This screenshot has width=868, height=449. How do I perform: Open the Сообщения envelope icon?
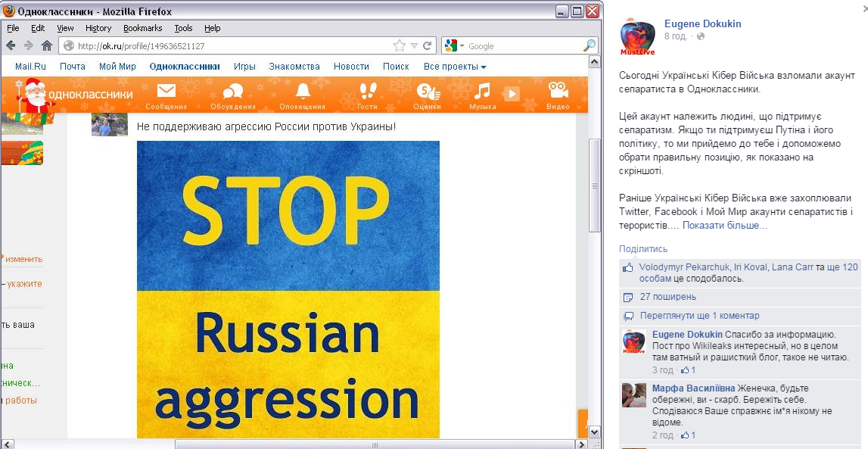(166, 92)
